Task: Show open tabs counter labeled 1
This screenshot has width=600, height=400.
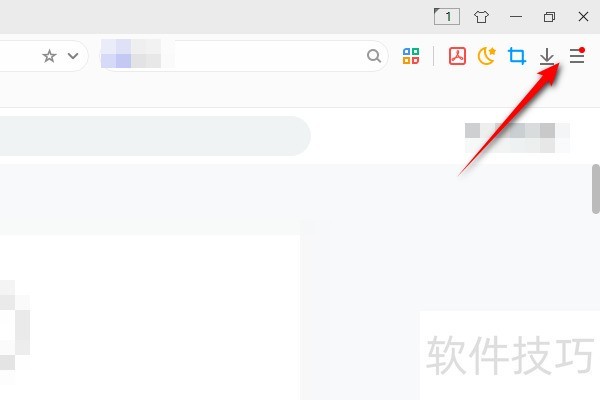Action: 447,16
